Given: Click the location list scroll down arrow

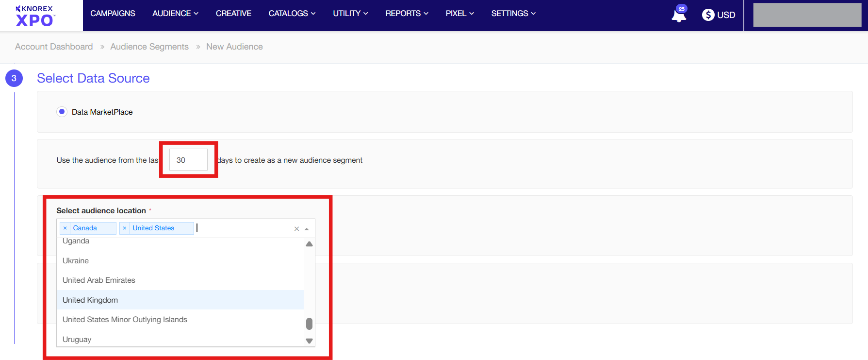Looking at the screenshot, I should [309, 341].
